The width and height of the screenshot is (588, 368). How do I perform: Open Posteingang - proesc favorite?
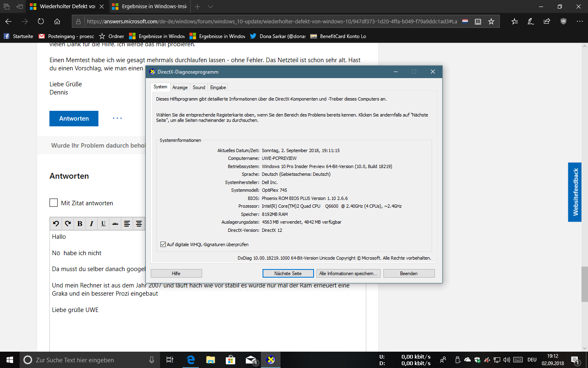[x=66, y=36]
